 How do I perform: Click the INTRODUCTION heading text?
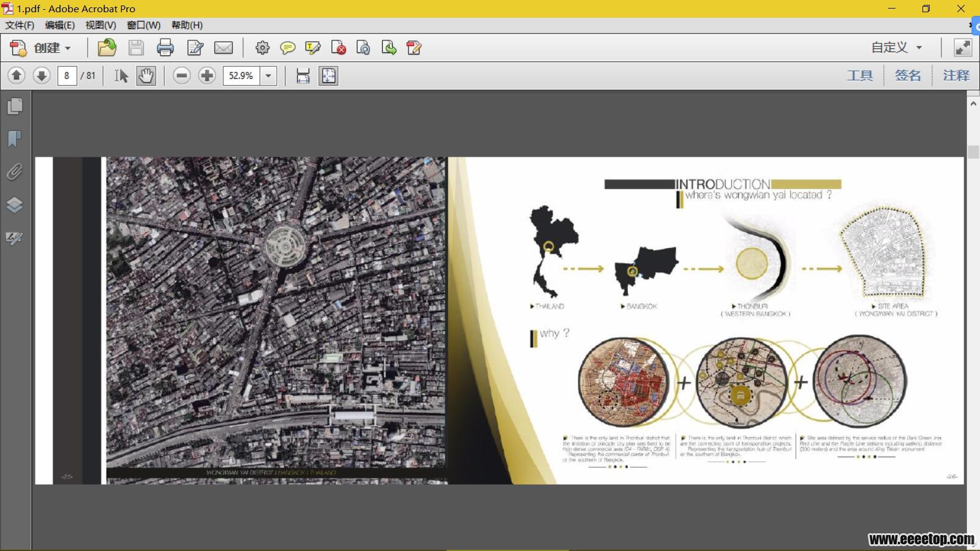(x=723, y=184)
